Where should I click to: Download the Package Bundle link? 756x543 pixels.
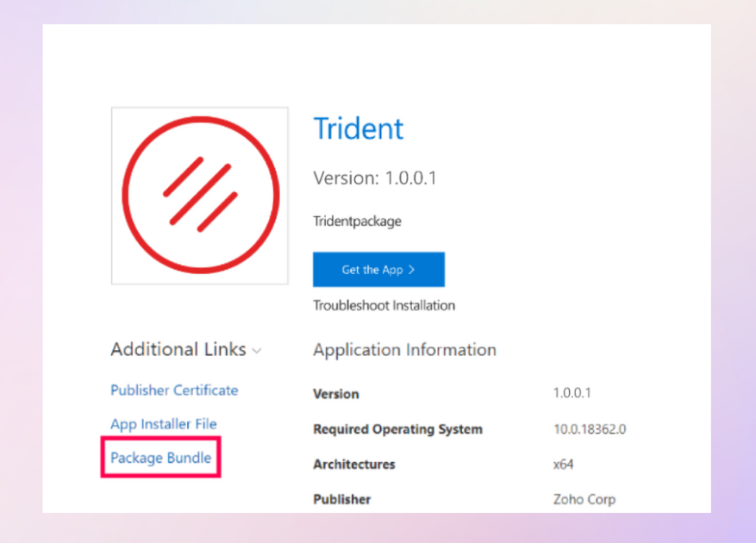(160, 458)
